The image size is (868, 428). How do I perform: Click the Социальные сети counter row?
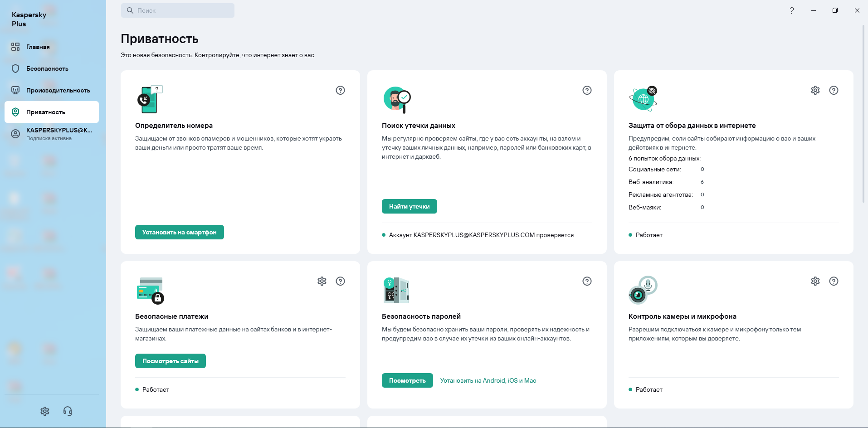pos(666,169)
